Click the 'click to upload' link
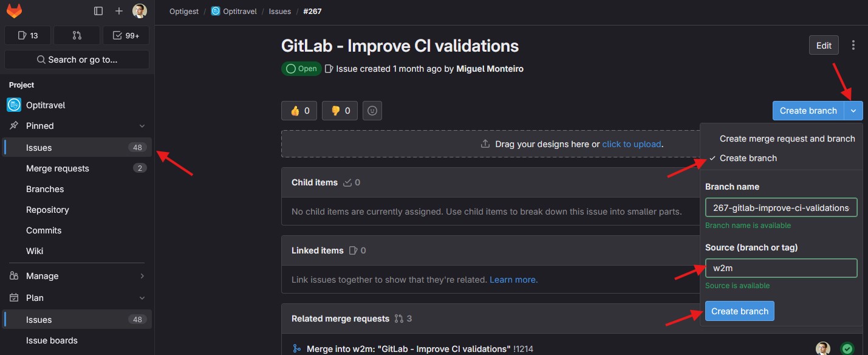The width and height of the screenshot is (868, 355). [x=632, y=144]
